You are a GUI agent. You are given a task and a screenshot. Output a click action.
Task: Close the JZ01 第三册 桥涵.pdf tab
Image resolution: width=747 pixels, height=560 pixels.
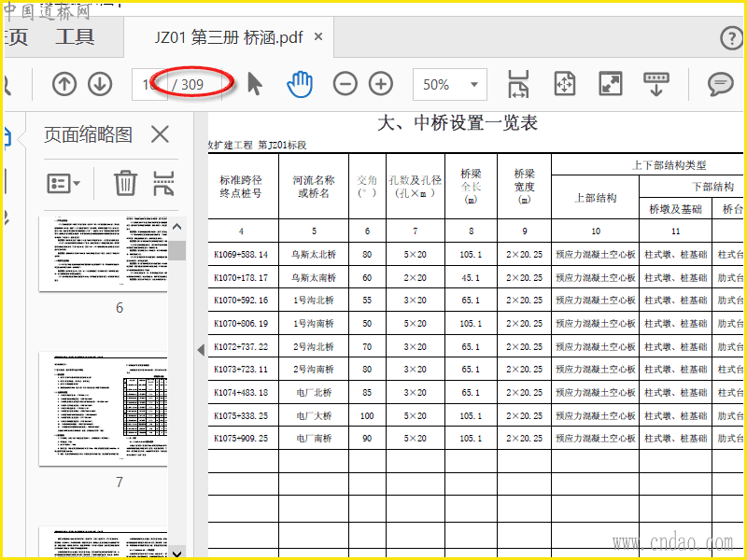point(318,36)
